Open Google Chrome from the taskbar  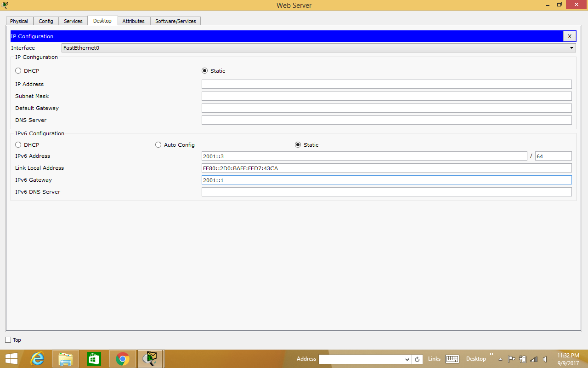click(x=122, y=359)
